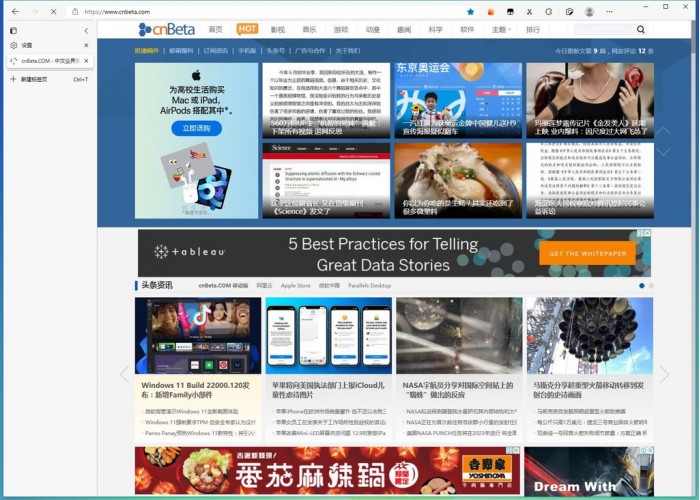Viewport: 700px width, 500px height.
Task: Click the 广告与合作 link
Action: coord(310,51)
